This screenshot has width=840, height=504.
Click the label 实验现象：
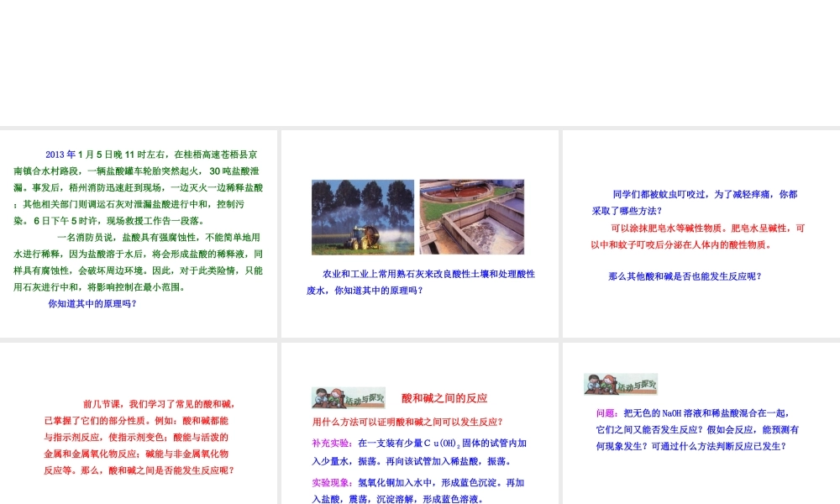pos(332,482)
